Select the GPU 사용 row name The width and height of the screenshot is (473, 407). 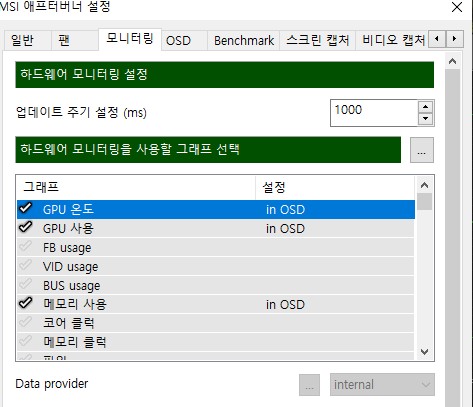pyautogui.click(x=68, y=228)
